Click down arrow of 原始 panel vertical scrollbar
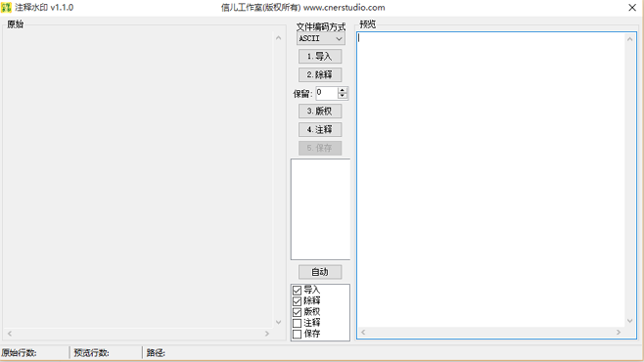This screenshot has height=362, width=644. click(x=279, y=322)
